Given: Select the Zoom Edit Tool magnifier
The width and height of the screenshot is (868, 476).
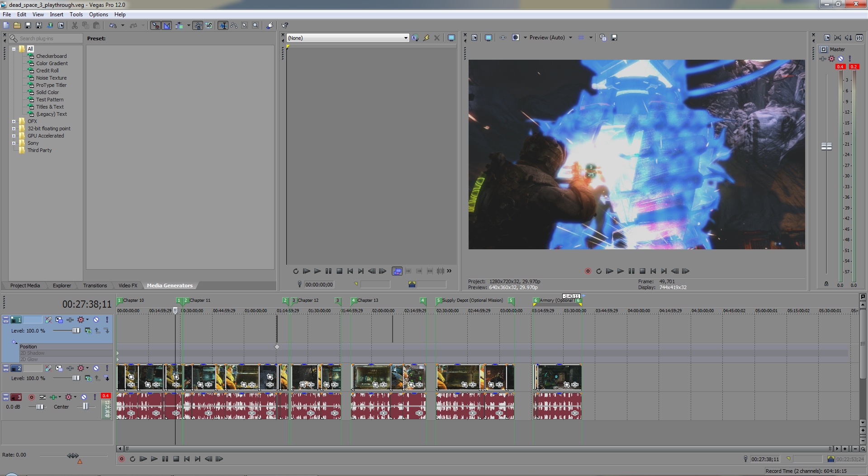Looking at the screenshot, I should [x=256, y=25].
